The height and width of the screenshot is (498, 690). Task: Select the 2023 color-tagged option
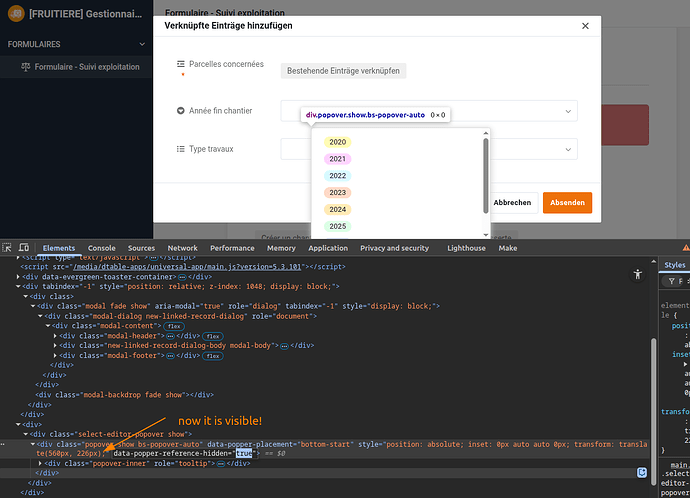[x=337, y=192]
